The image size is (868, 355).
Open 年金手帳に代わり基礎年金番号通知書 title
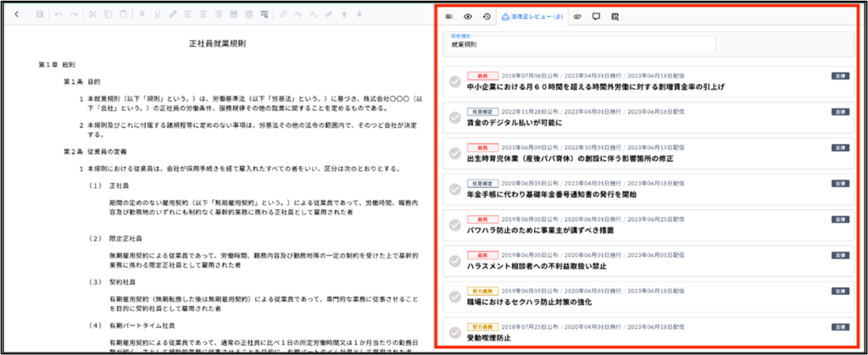tap(551, 195)
